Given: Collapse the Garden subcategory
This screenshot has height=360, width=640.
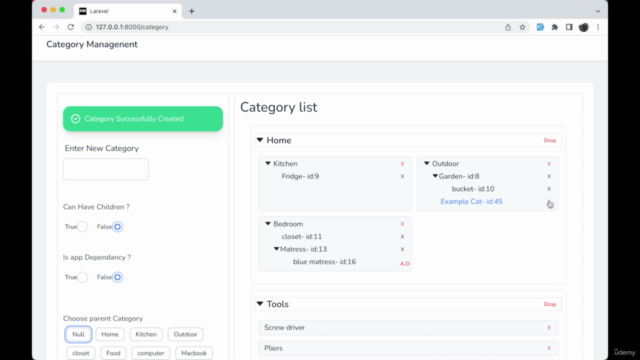Looking at the screenshot, I should coord(435,176).
